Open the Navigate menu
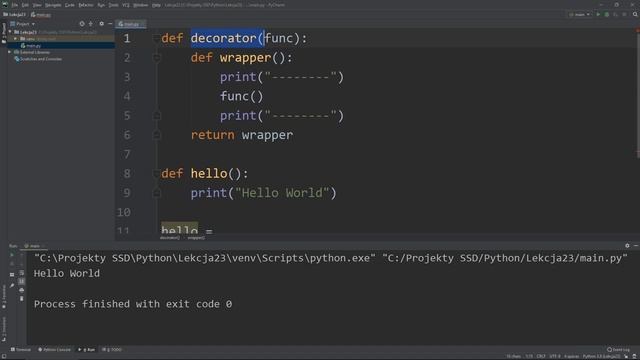Screen dimensions: 640x360 click(53, 5)
